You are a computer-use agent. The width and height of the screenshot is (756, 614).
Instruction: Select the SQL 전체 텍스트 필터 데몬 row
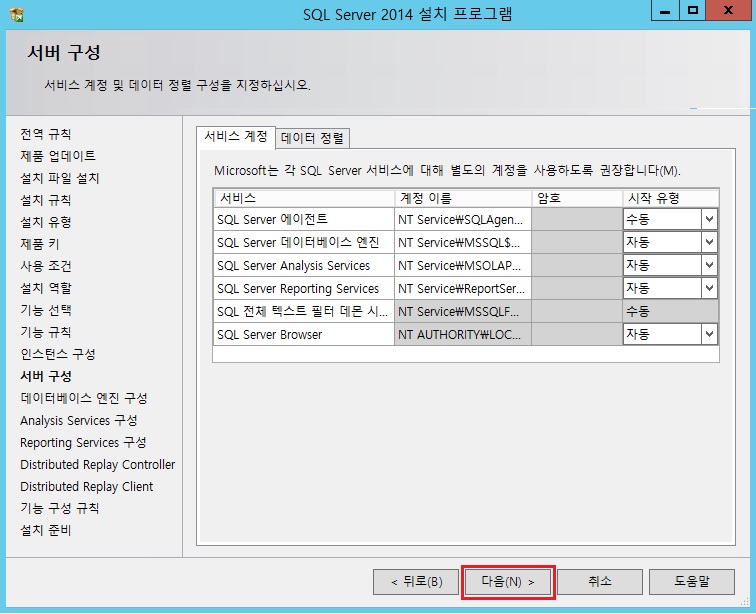click(304, 312)
